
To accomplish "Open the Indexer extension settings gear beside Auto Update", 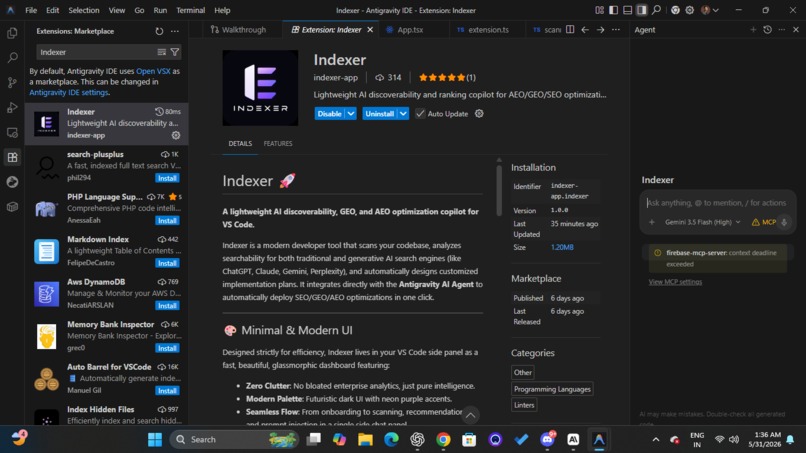I will [479, 114].
